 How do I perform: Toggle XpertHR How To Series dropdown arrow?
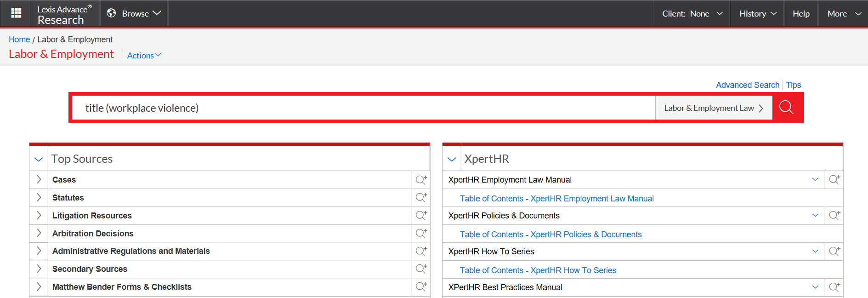[815, 251]
